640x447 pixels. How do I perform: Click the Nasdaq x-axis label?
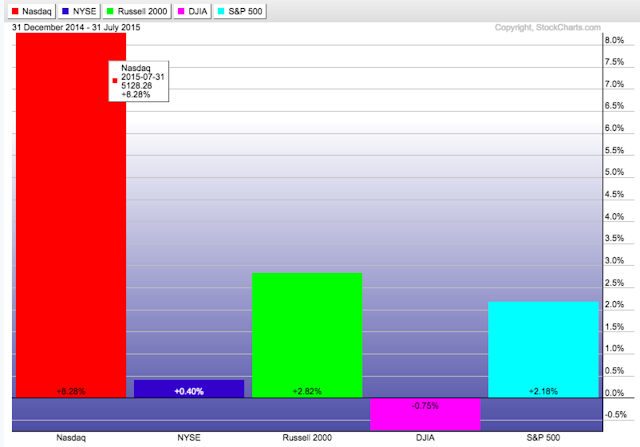point(71,438)
